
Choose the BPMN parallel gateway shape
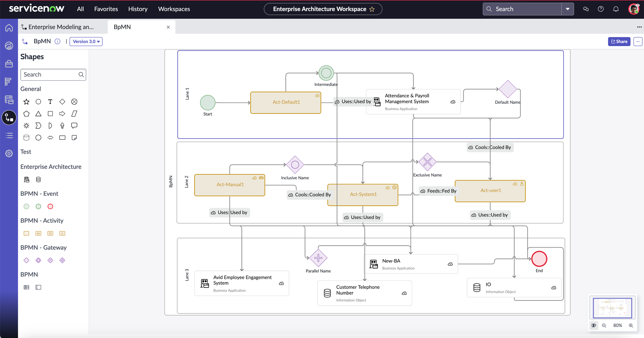[x=62, y=260]
